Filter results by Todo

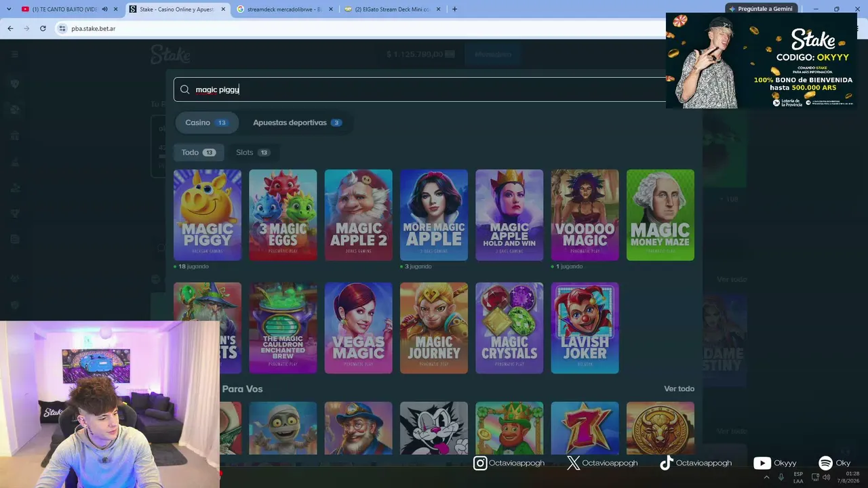[x=198, y=152]
